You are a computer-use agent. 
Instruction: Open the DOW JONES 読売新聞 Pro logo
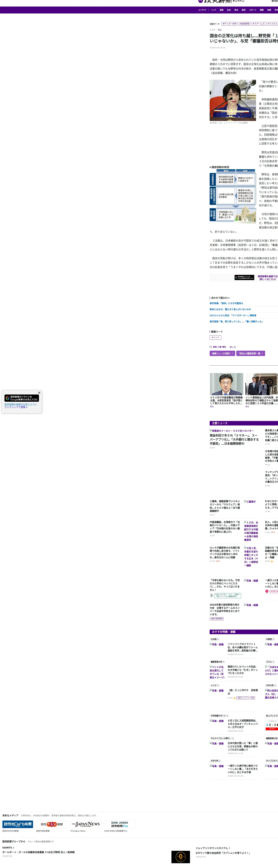(120, 824)
